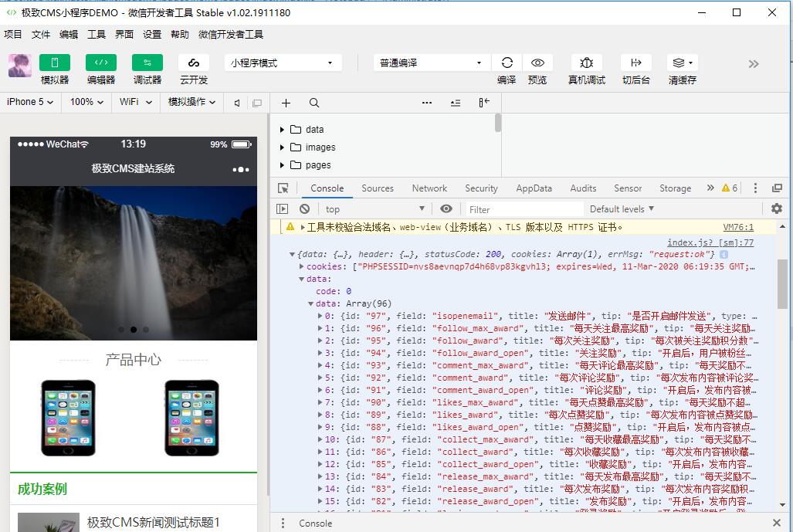
Task: Click the console Filter input field
Action: [x=524, y=209]
